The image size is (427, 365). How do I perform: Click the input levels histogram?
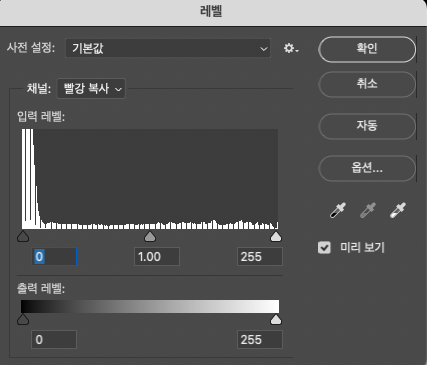(x=150, y=179)
